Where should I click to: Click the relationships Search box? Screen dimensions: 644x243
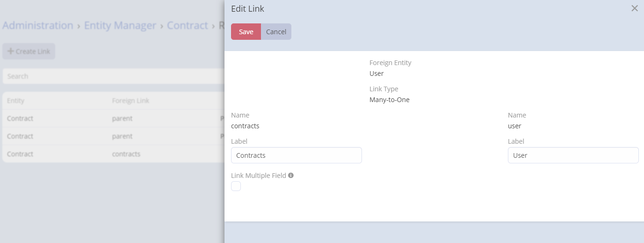112,76
